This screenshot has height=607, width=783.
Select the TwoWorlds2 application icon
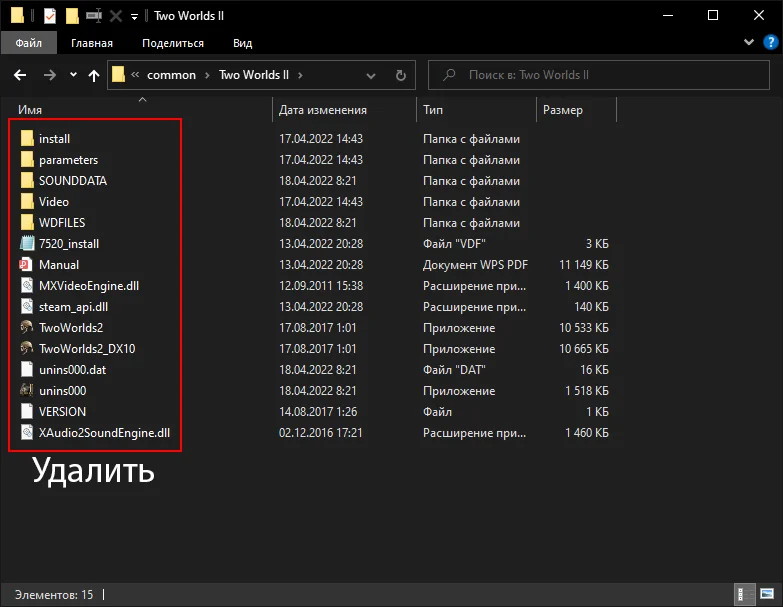[x=27, y=327]
